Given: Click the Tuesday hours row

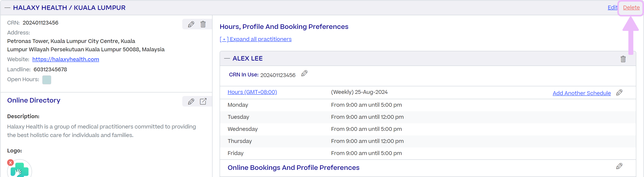Looking at the screenshot, I should coord(428,117).
